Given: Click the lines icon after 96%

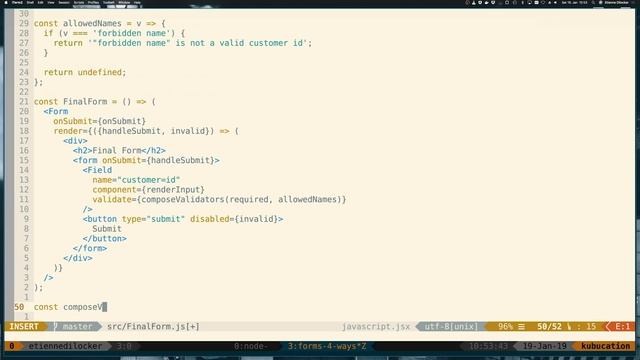Looking at the screenshot, I should pyautogui.click(x=522, y=327).
